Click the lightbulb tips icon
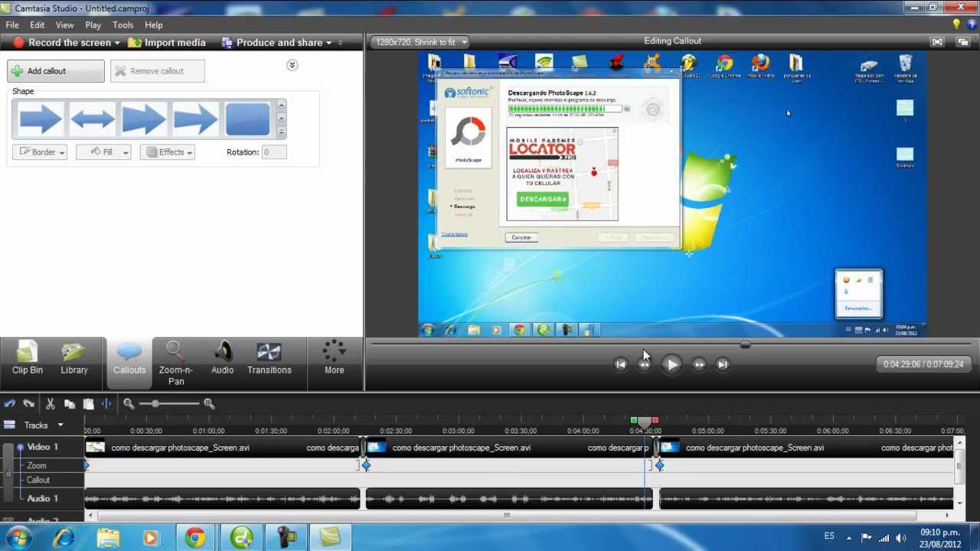980x551 pixels. [x=956, y=24]
